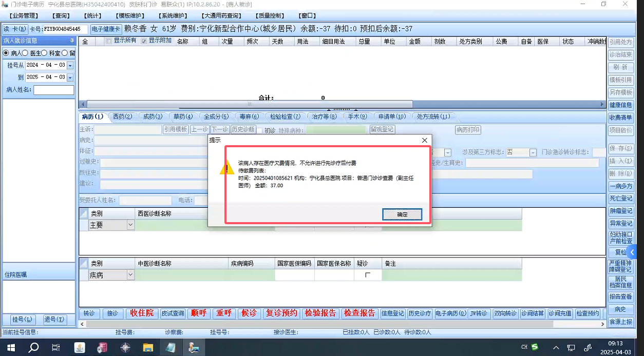This screenshot has width=644, height=356.
Task: Expand the 疾病 category dropdown
Action: (130, 275)
